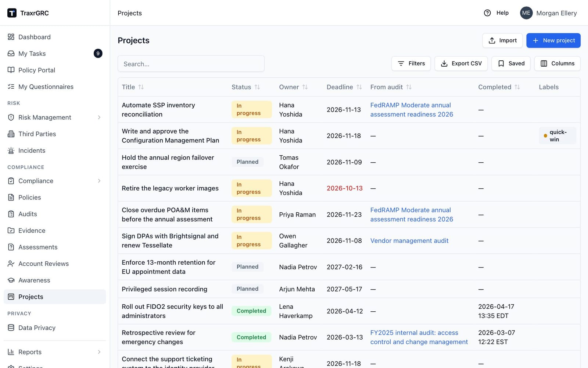Open My Tasks inbox icon
Image resolution: width=588 pixels, height=368 pixels.
(11, 53)
